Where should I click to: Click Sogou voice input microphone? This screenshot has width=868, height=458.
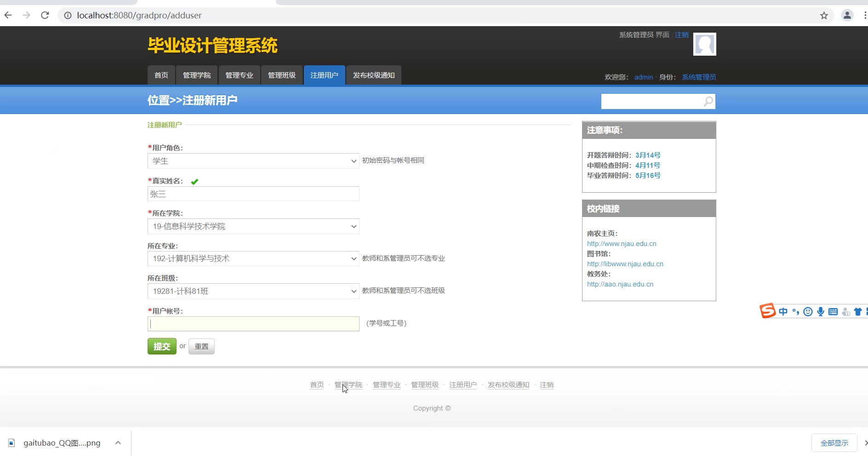point(820,312)
